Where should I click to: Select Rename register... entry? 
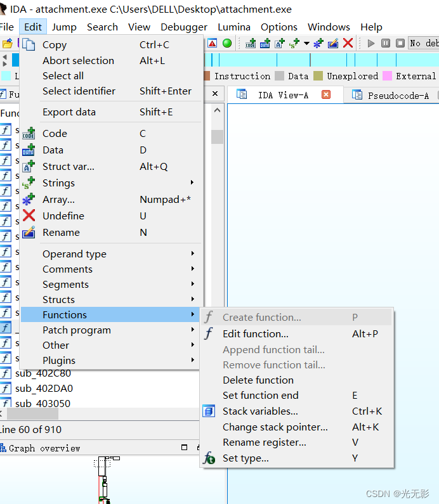tap(296, 443)
